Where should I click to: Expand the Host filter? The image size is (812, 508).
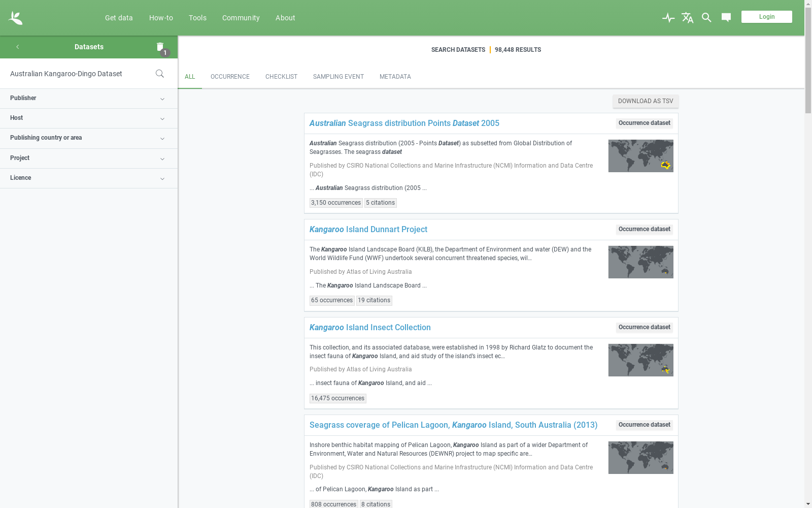coord(89,118)
